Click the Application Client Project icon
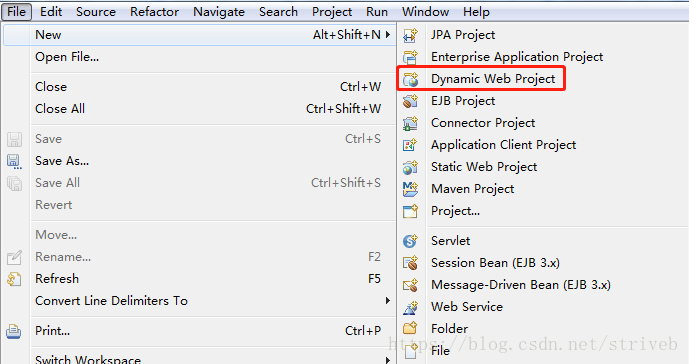The image size is (689, 364). 410,145
